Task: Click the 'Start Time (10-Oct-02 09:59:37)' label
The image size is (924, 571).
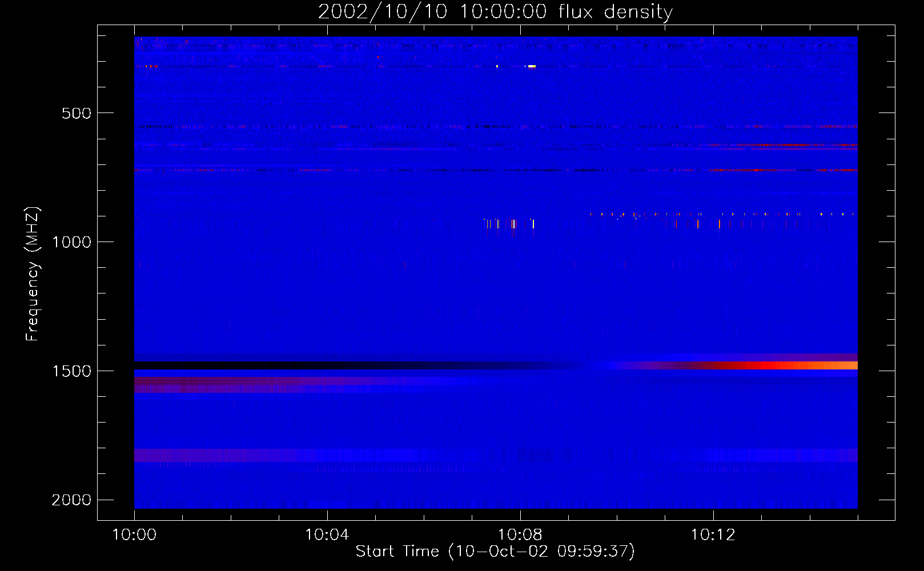Action: click(x=495, y=552)
